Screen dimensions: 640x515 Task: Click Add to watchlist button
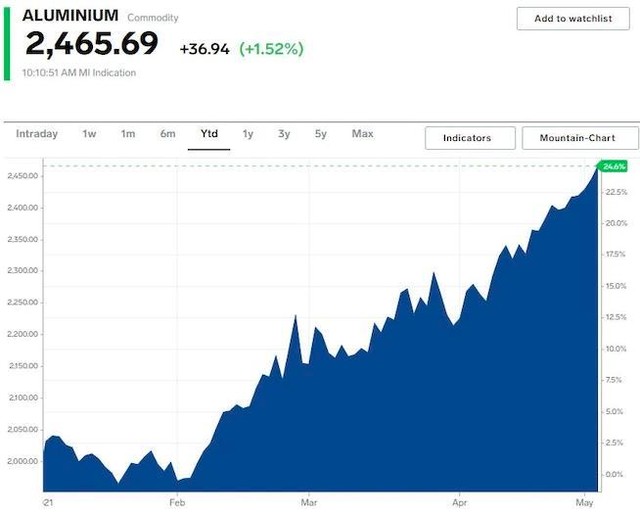[x=577, y=19]
